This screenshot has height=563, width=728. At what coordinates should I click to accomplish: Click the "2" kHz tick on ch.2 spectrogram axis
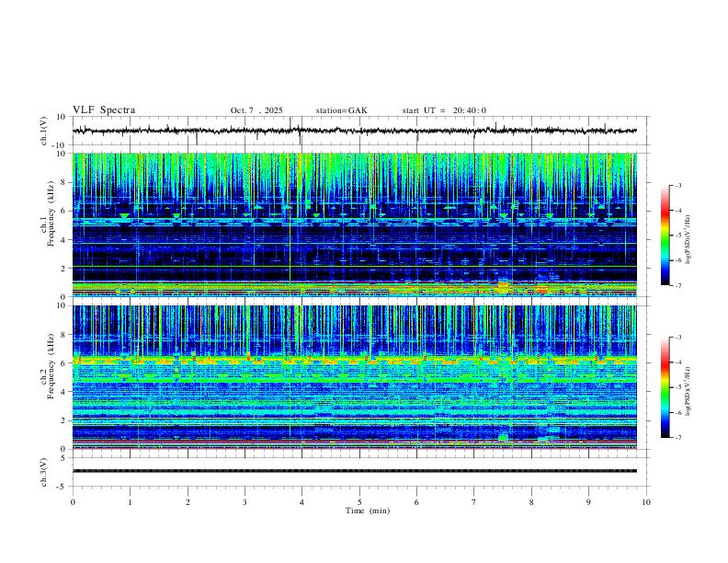click(x=64, y=420)
